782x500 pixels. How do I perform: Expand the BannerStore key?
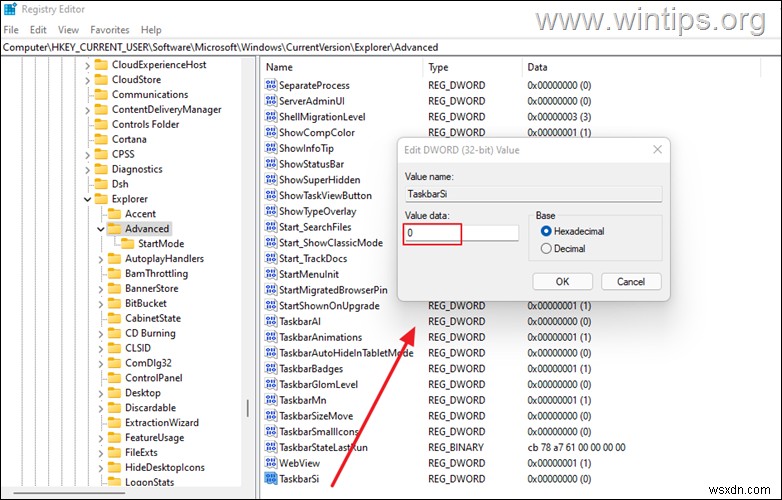coord(101,289)
